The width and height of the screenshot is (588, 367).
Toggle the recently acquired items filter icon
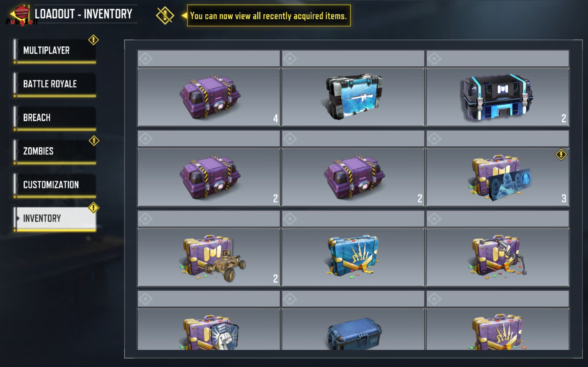pyautogui.click(x=165, y=16)
